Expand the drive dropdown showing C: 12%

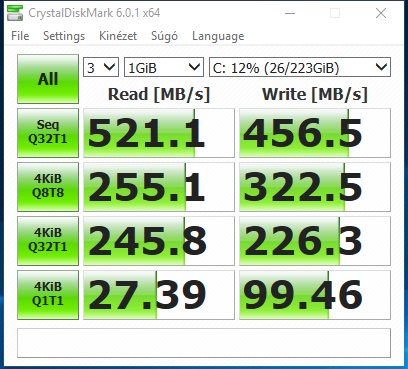coord(300,67)
